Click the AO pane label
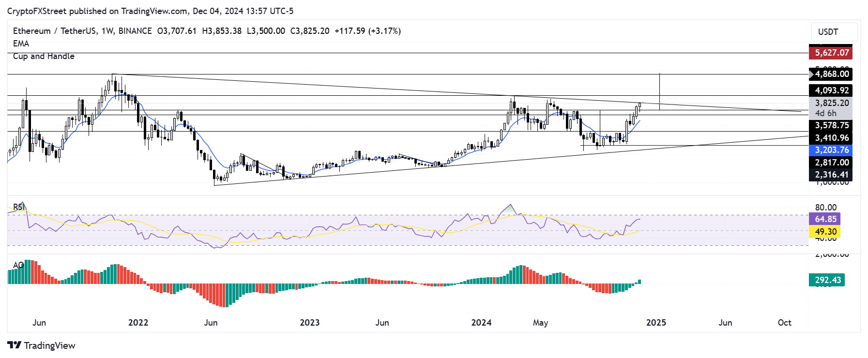 click(x=18, y=265)
